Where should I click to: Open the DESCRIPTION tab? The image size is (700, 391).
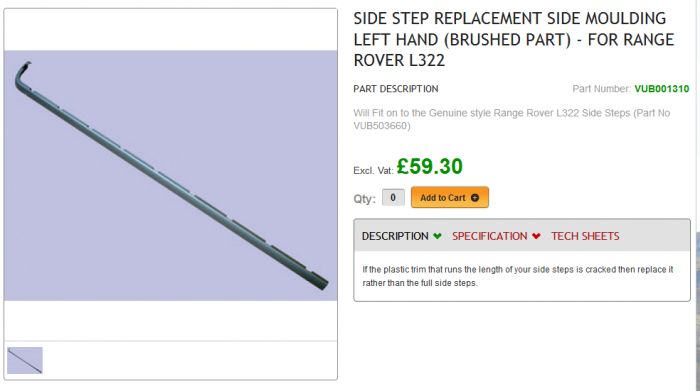point(395,236)
